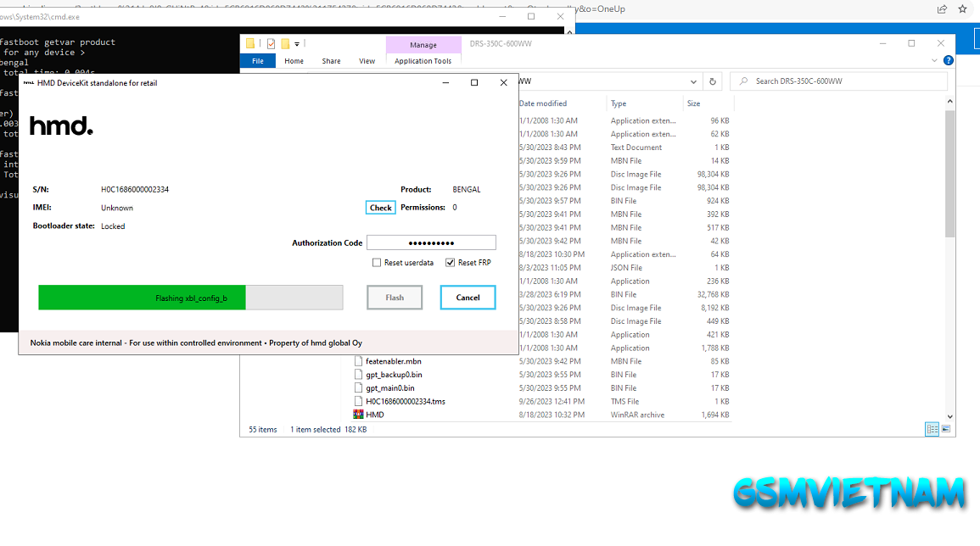Close the cmd.exe window
The width and height of the screenshot is (980, 546).
[x=560, y=16]
